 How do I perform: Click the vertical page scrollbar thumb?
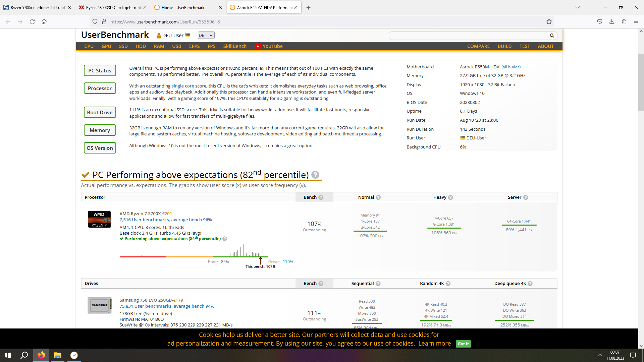click(x=641, y=82)
